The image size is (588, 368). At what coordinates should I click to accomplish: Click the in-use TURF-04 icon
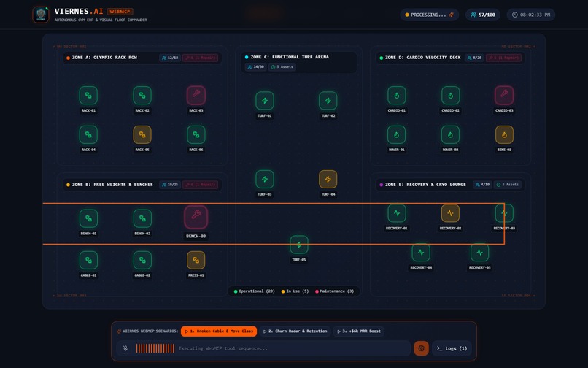click(x=328, y=179)
